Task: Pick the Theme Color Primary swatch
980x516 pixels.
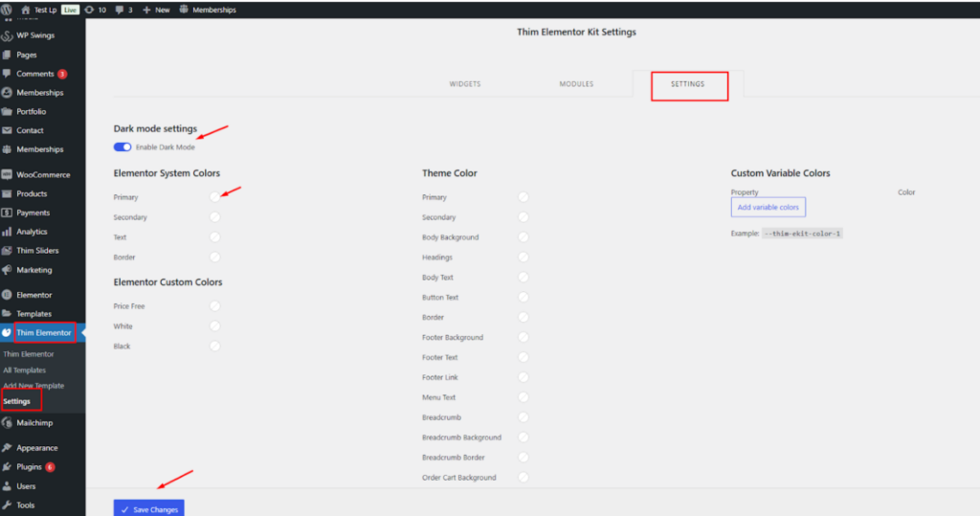Action: pyautogui.click(x=523, y=197)
